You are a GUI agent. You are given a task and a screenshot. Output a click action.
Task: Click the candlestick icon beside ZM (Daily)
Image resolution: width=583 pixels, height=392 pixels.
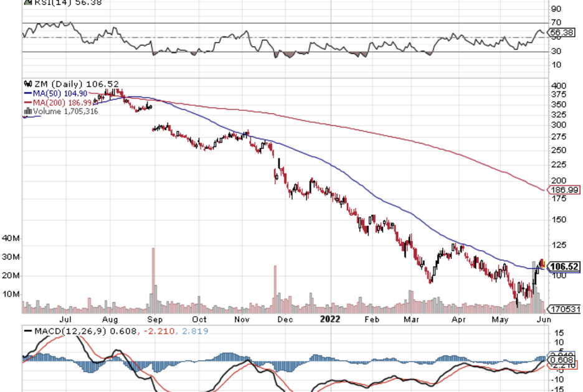(x=27, y=84)
